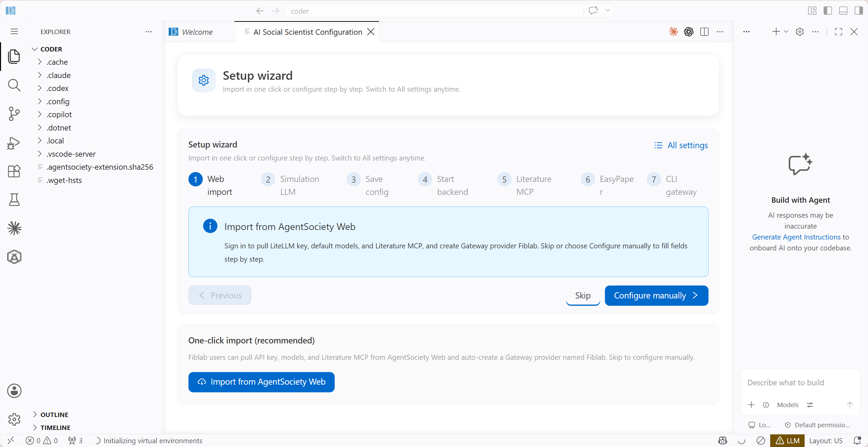
Task: Open Generate Agent Instructions link
Action: [796, 237]
